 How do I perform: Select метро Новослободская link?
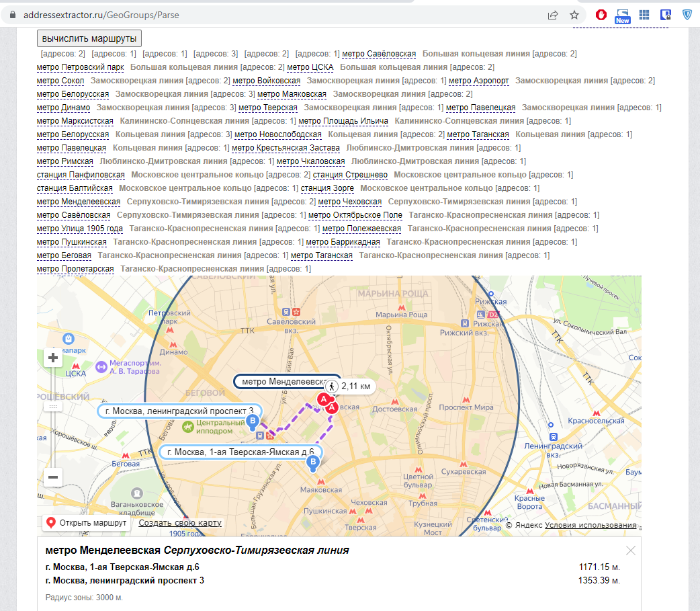(277, 134)
